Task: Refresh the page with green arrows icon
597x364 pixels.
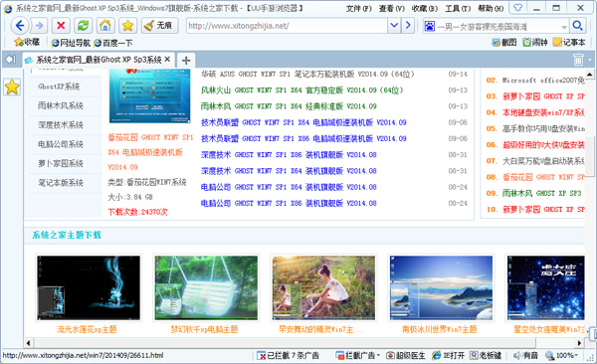Action: (83, 26)
